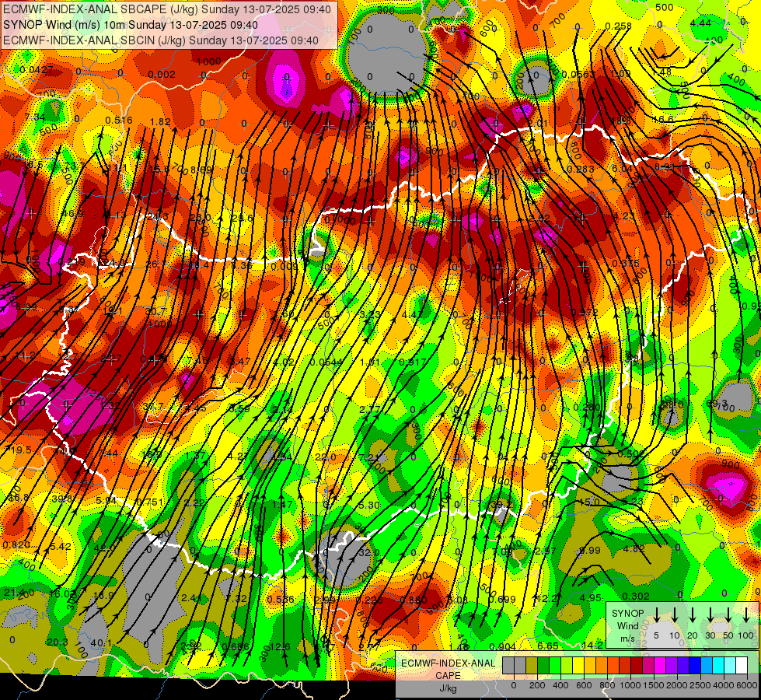
Task: Click the '0.699' value on the map
Action: pos(502,599)
